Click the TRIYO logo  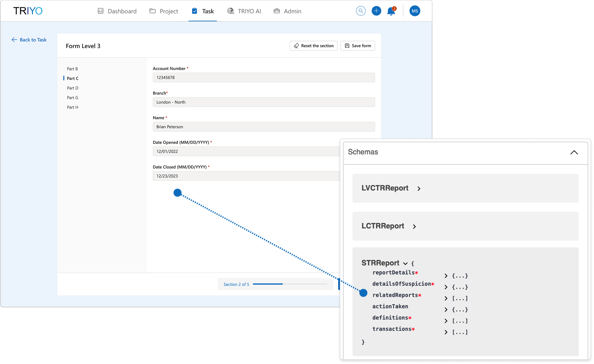tap(28, 11)
